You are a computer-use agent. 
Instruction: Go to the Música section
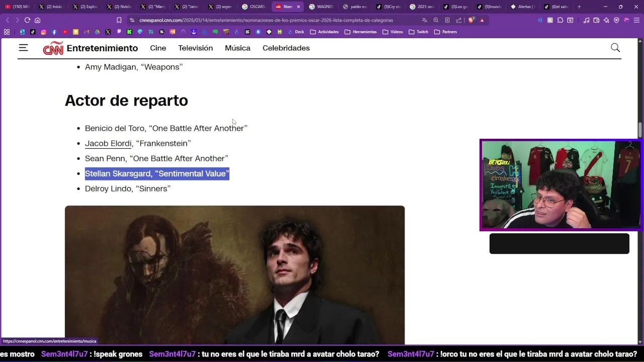[x=237, y=48]
